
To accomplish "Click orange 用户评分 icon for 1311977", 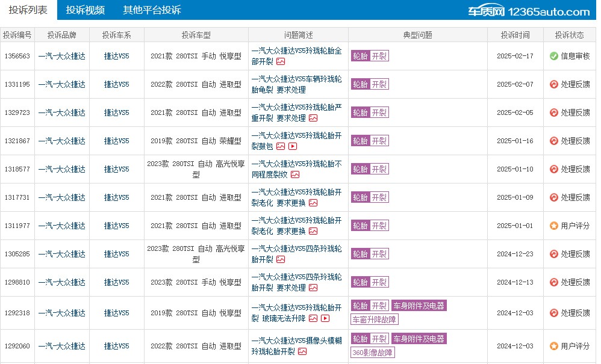I will 554,226.
